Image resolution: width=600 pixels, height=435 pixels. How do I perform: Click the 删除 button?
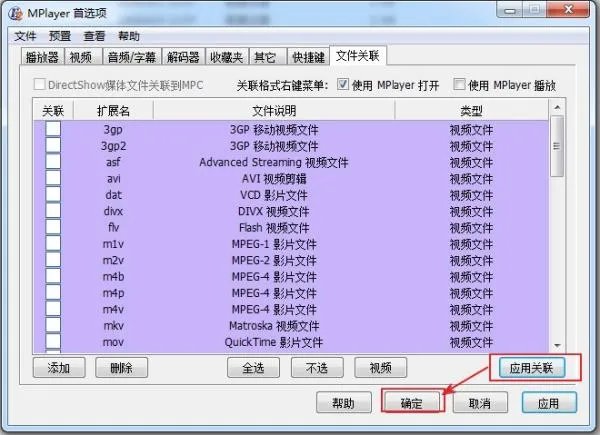coord(121,368)
